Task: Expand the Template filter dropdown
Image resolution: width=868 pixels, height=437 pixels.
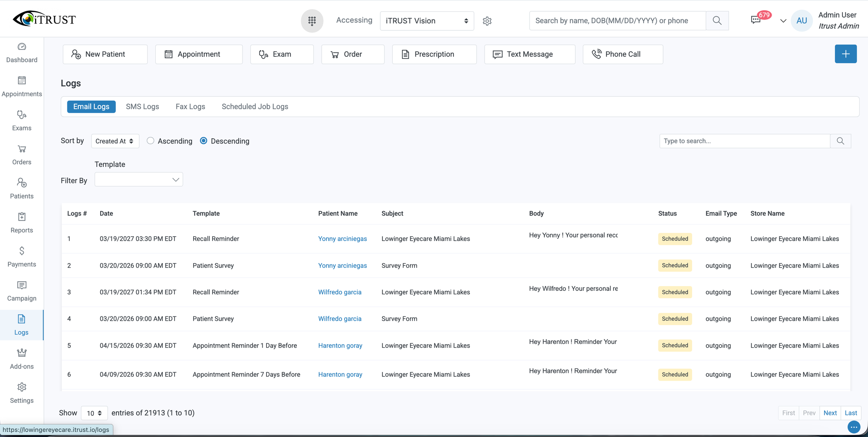Action: coord(139,179)
